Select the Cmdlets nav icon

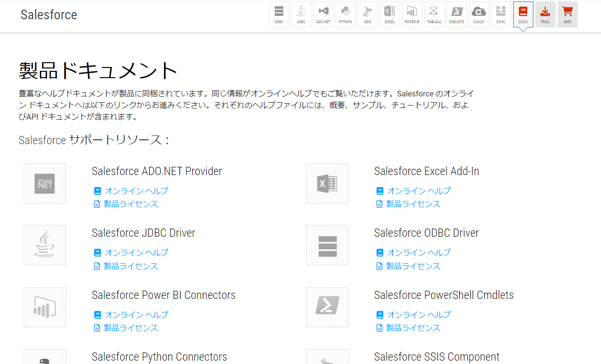coord(457,14)
